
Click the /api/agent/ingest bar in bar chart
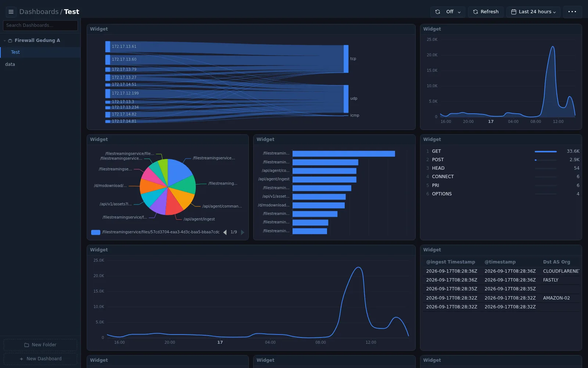pos(325,180)
